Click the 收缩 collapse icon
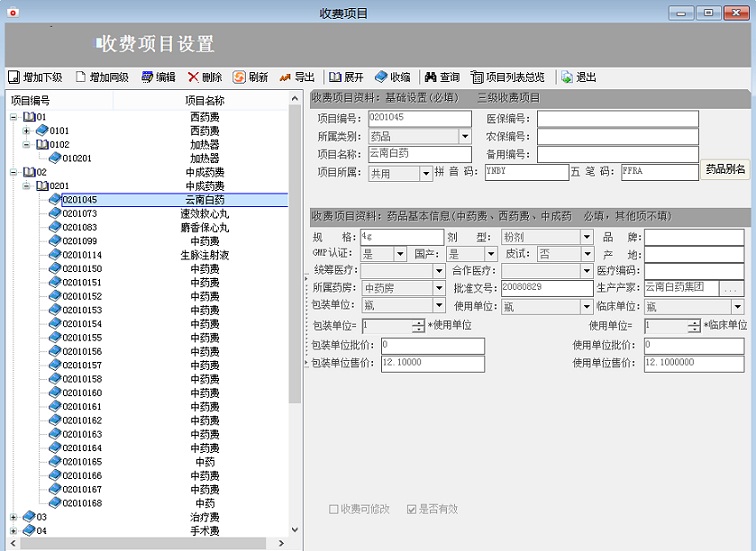This screenshot has height=551, width=756. [381, 77]
